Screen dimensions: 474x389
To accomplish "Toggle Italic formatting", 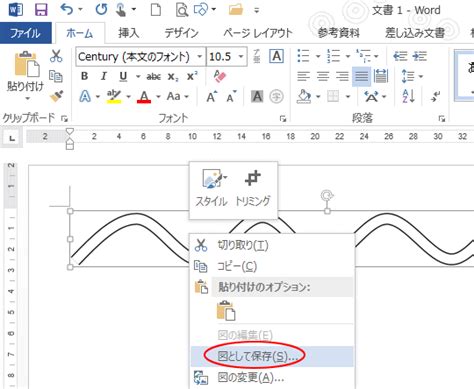I will pyautogui.click(x=104, y=76).
